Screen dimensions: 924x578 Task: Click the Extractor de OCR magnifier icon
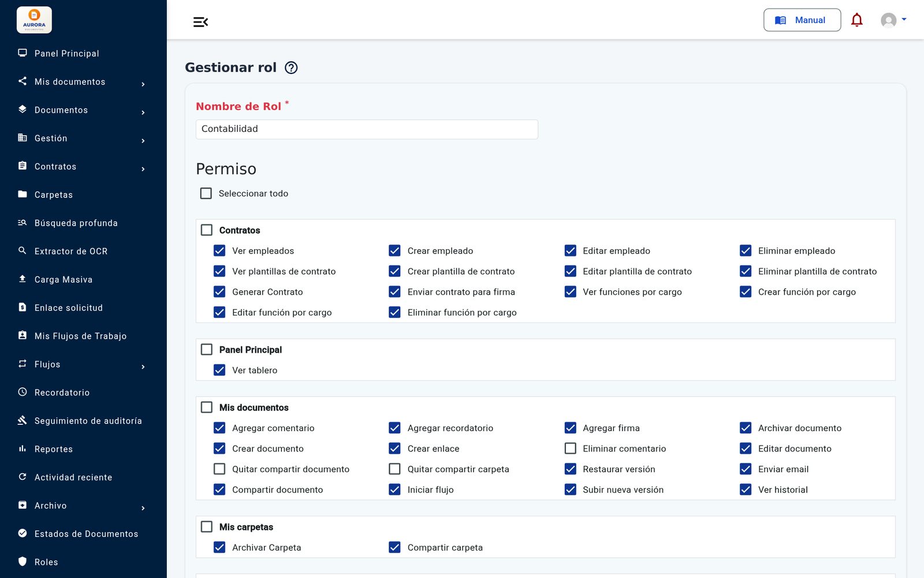click(x=23, y=250)
